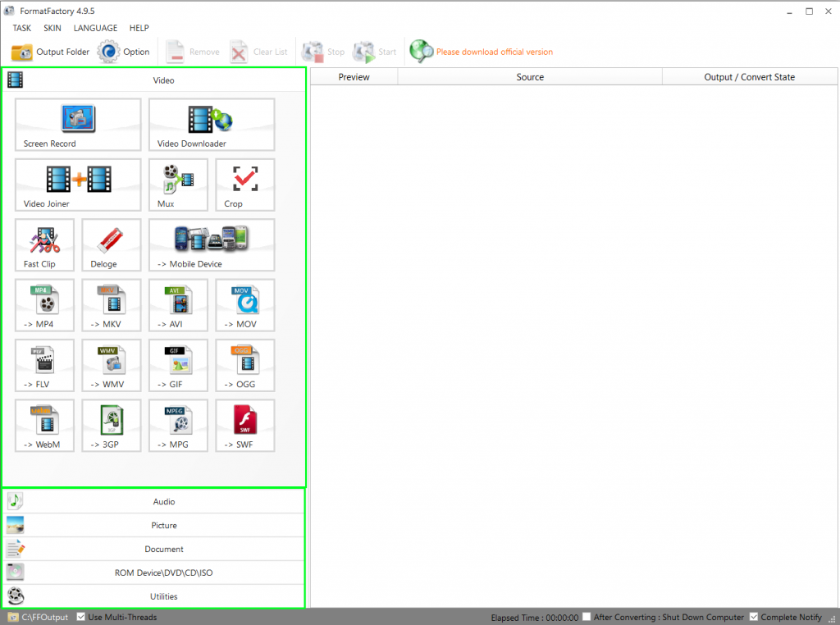Click the Preview column header
Screen dimensions: 840x625
click(354, 77)
